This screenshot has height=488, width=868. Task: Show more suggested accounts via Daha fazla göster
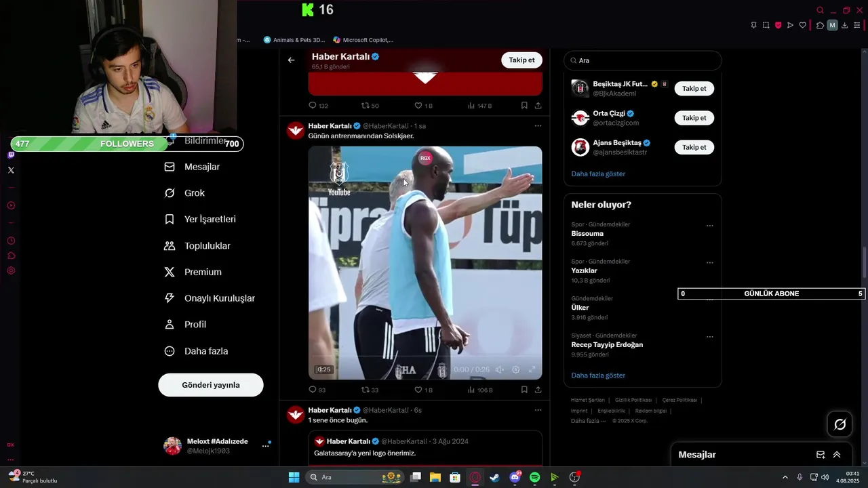[598, 174]
